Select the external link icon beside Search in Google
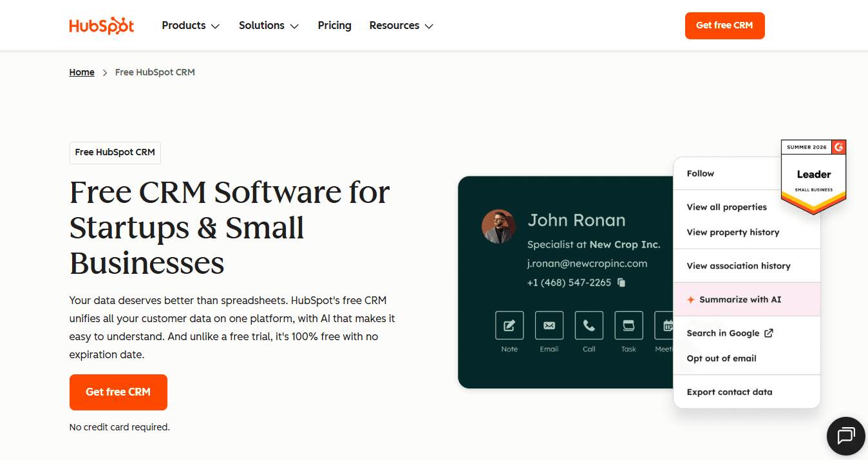This screenshot has height=460, width=868. [769, 333]
